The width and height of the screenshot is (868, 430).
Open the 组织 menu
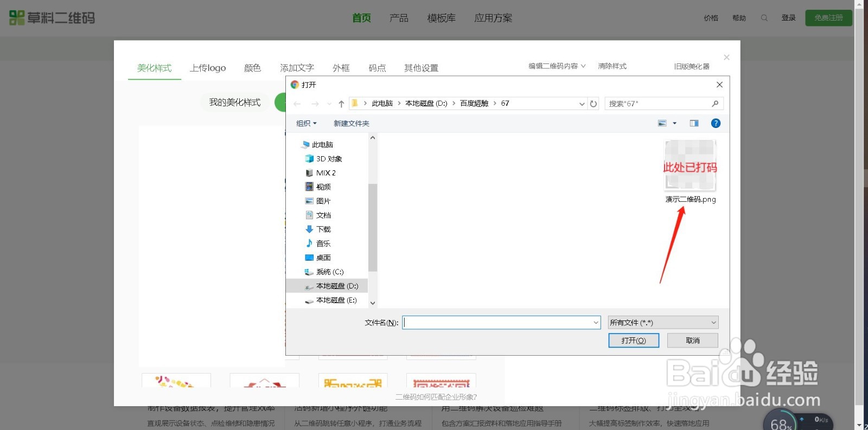coord(307,124)
